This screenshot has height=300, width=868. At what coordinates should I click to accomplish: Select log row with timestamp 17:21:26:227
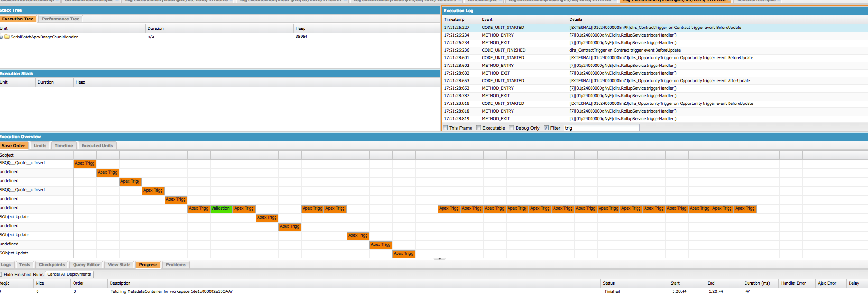point(655,28)
